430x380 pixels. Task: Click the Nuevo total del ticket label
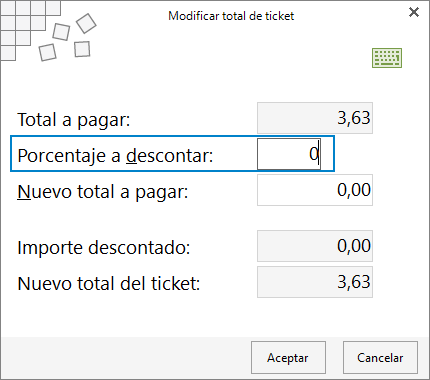coord(109,284)
